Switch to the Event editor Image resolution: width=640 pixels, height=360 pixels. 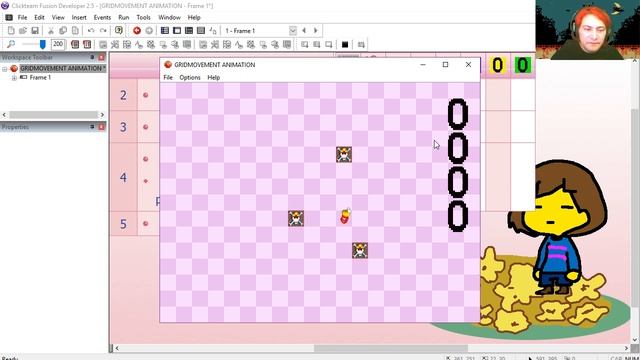pos(189,31)
